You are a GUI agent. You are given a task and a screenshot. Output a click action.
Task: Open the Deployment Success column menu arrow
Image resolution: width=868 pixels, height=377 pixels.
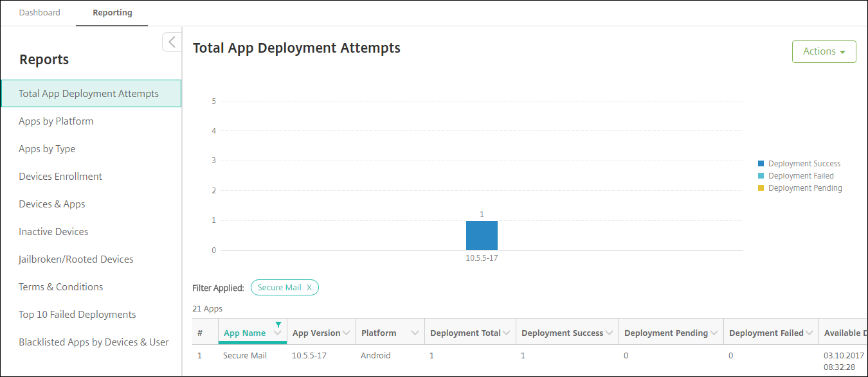[610, 333]
